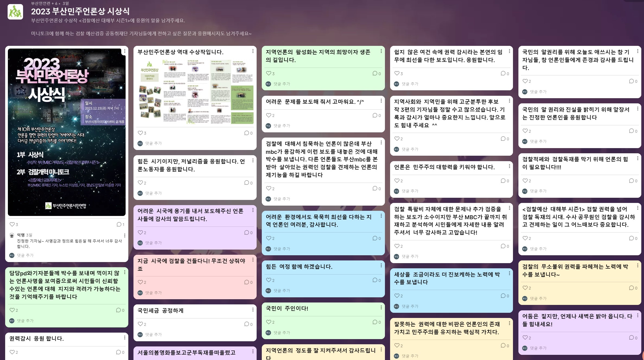Click comment icon on event poster post

pos(119,224)
